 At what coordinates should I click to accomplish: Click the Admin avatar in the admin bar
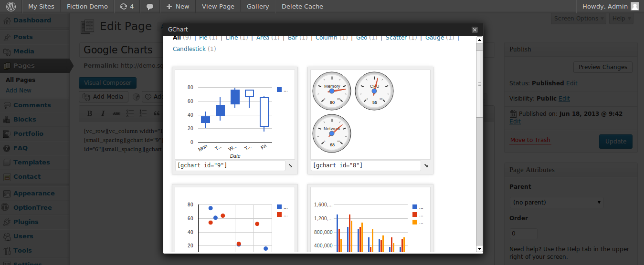coord(634,6)
